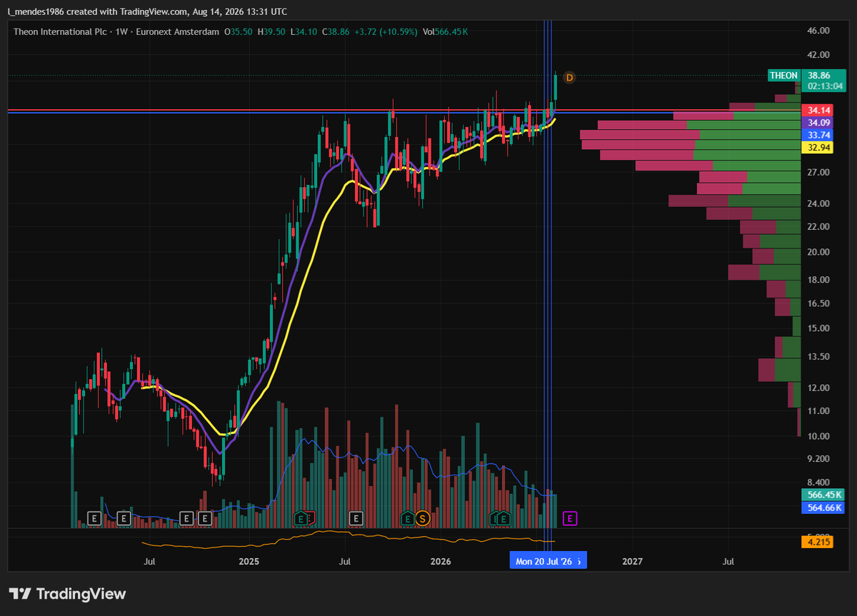Click the earliest gray E earnings marker
Screen dimensions: 857x616
[x=94, y=518]
